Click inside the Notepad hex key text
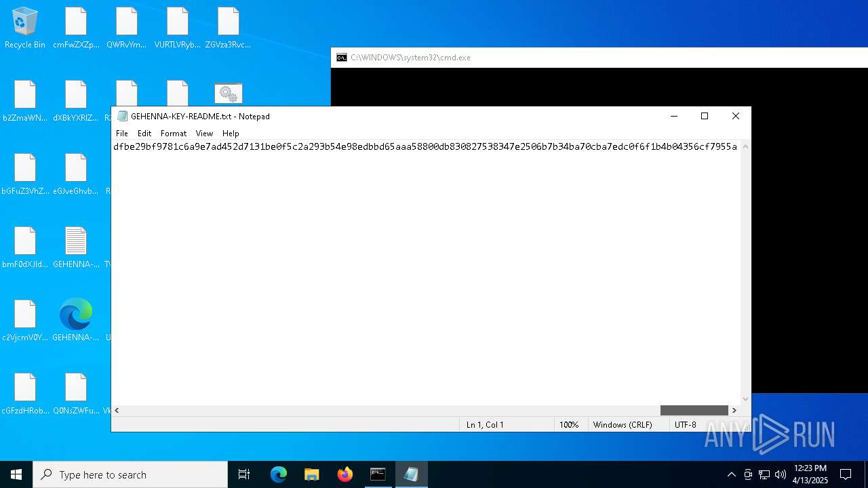The width and height of the screenshot is (868, 488). 425,146
